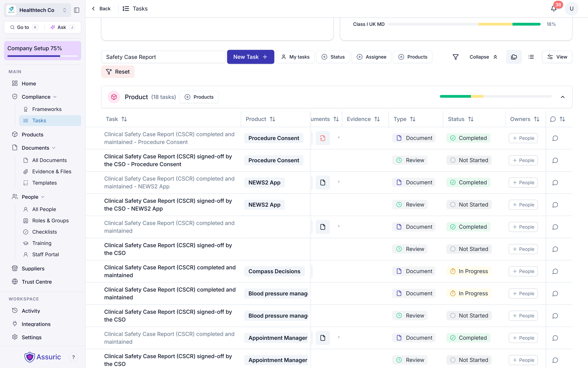
Task: Open the document icon in NEWS2 App row
Action: [323, 183]
